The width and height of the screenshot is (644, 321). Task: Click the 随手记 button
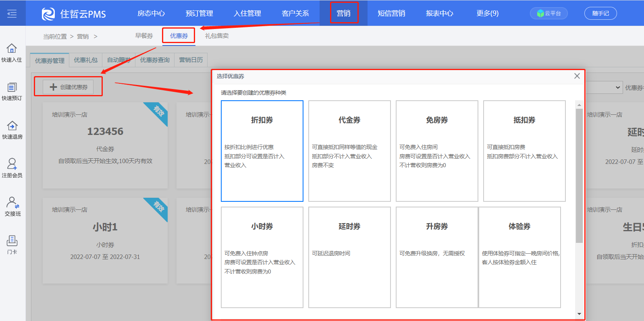(x=600, y=13)
